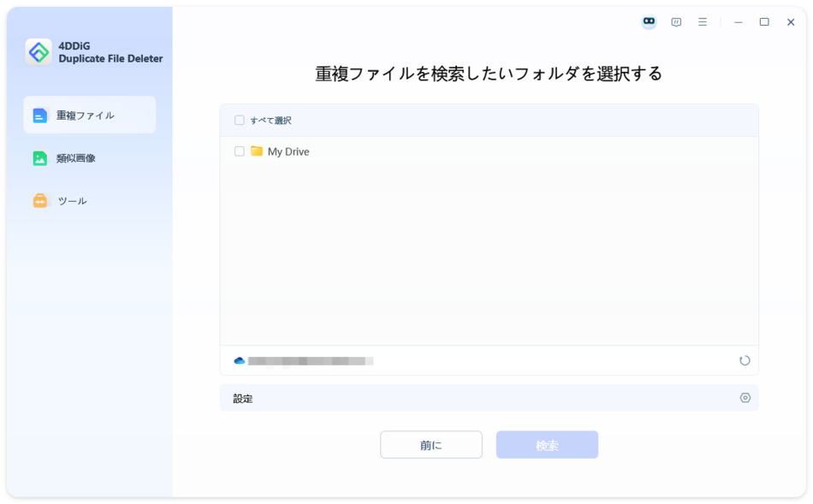Viewport: 813px width, 504px height.
Task: Click the blurred cloud account name
Action: (310, 361)
